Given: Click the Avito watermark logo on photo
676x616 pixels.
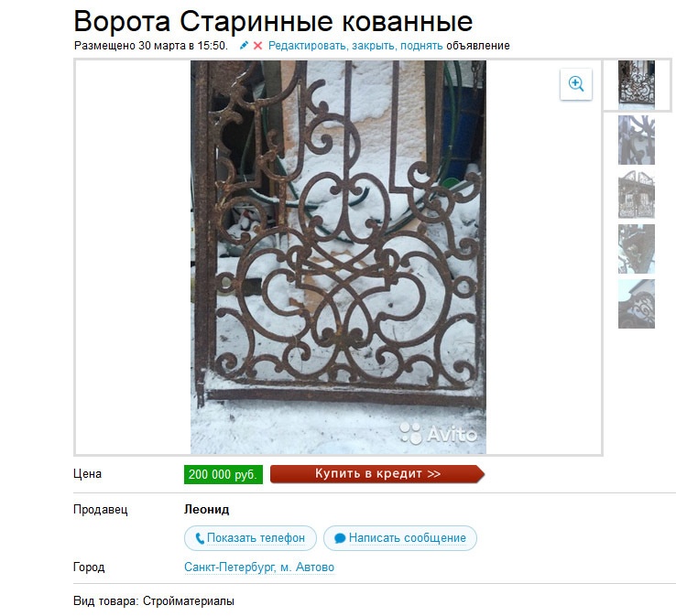Looking at the screenshot, I should click(x=439, y=433).
